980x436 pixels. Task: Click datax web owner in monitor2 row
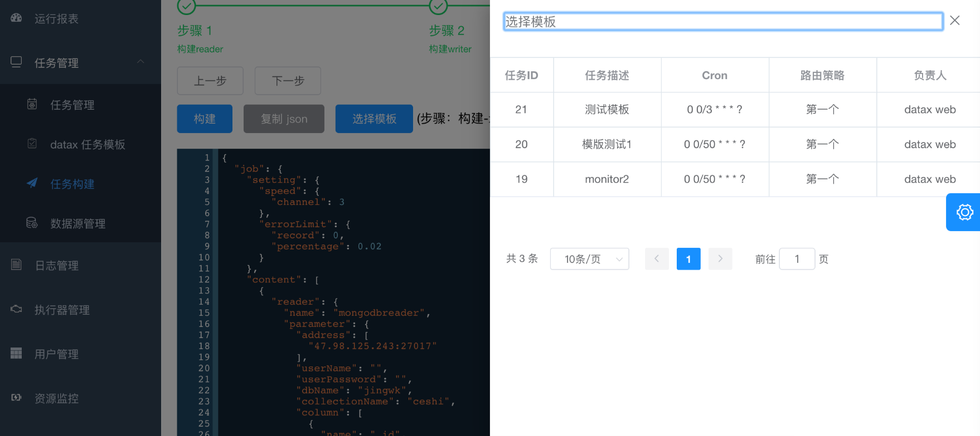(930, 179)
